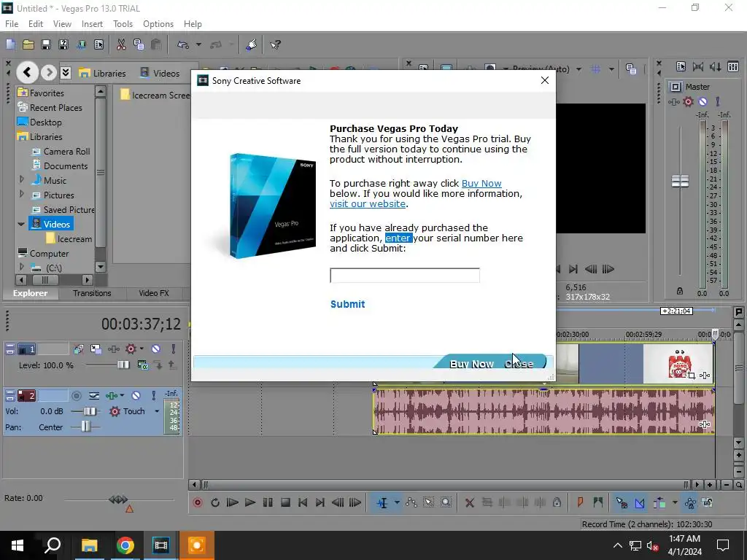Click the Master bus fader handle
Viewport: 747px width, 560px height.
coord(680,181)
